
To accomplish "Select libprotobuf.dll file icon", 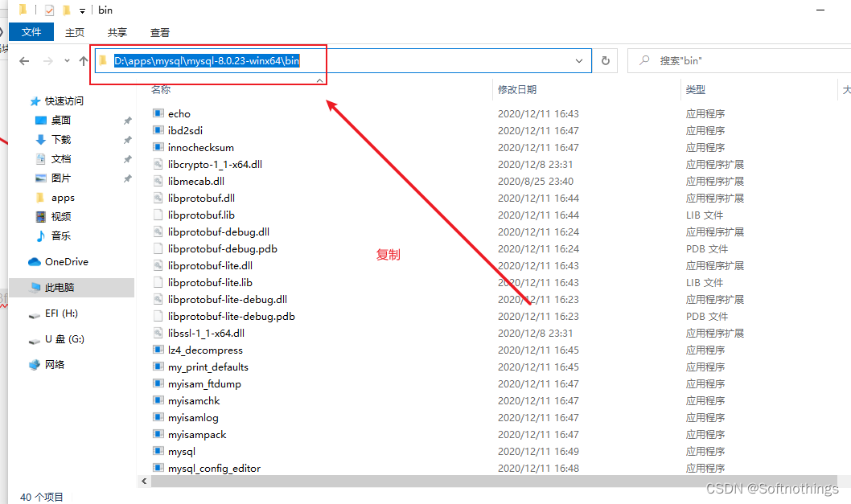I will coord(158,198).
